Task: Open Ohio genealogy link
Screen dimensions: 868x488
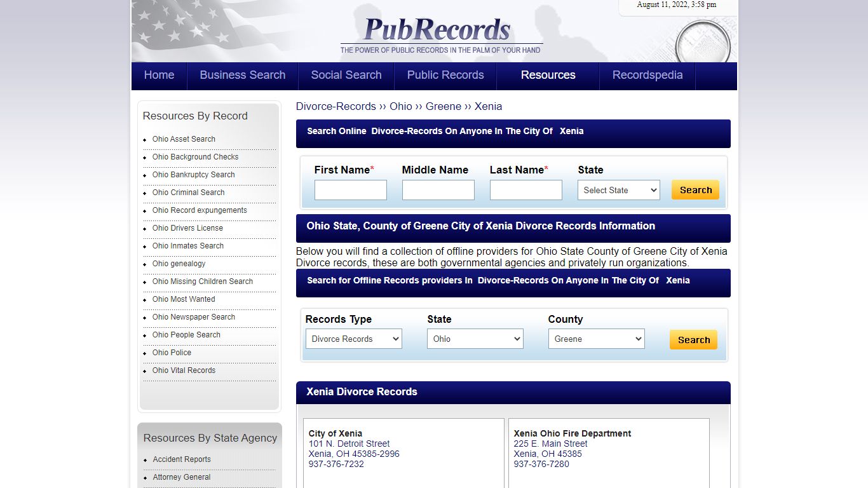Action: pyautogui.click(x=179, y=264)
